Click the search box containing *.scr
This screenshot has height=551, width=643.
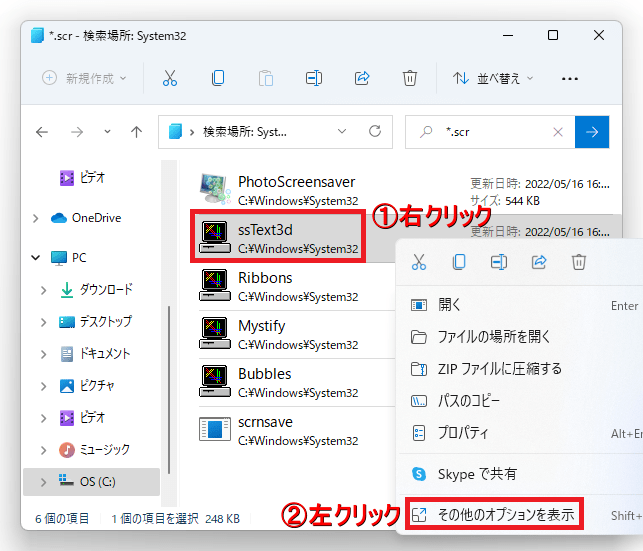(490, 132)
